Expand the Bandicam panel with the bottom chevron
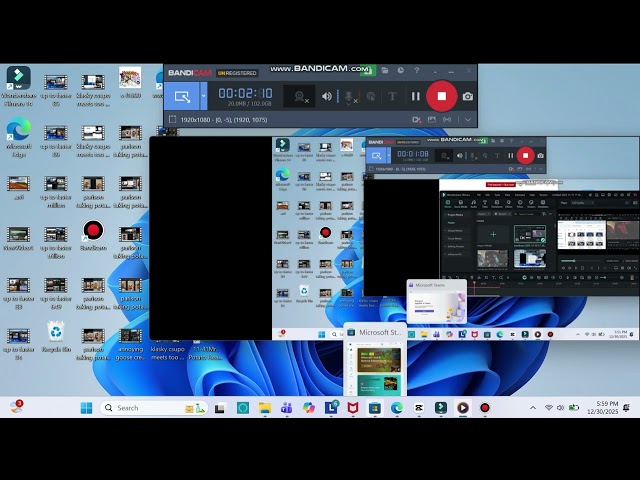 468,120
